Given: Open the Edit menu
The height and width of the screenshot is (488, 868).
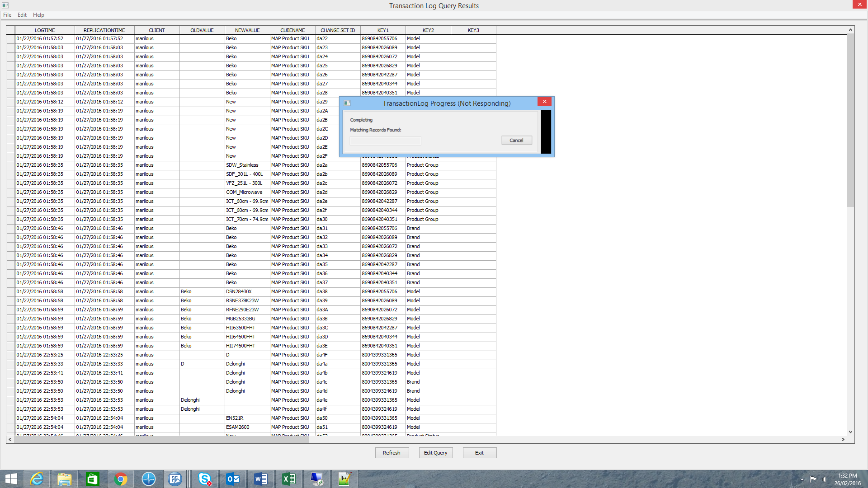Looking at the screenshot, I should (x=22, y=15).
